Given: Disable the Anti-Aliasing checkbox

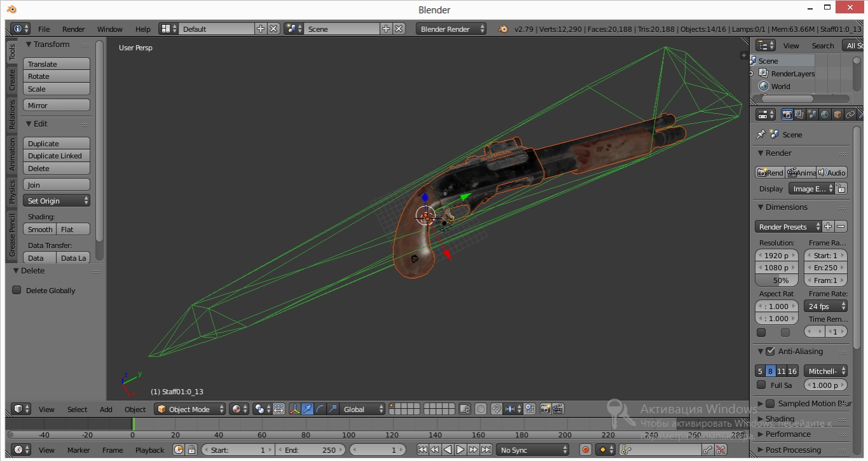Looking at the screenshot, I should (770, 352).
